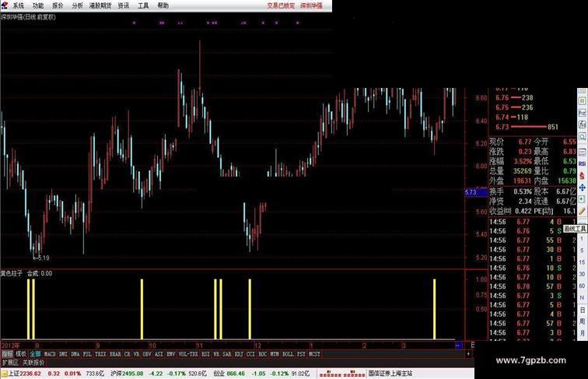Select the MCST indicator tab
The image size is (588, 379).
point(315,354)
